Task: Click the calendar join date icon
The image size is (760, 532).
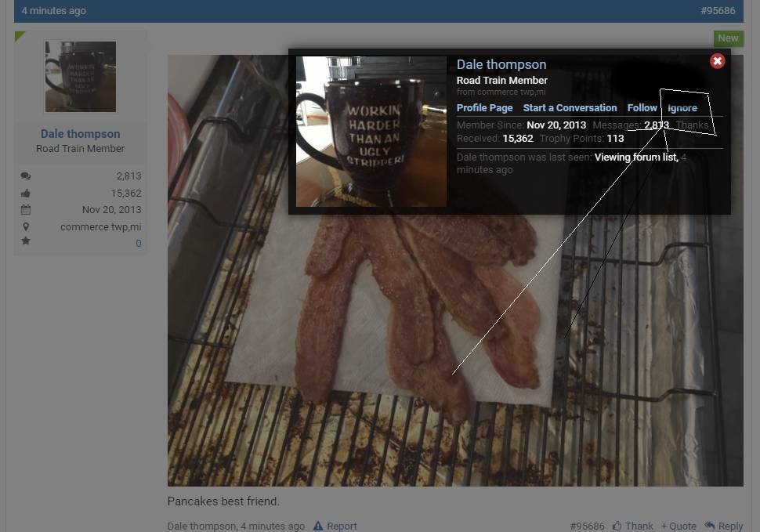Action: point(26,210)
